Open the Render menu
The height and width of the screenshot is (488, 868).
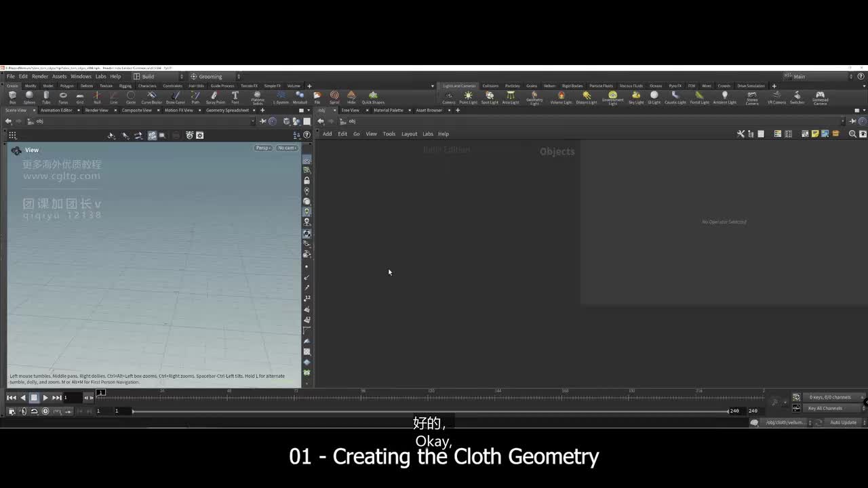40,77
